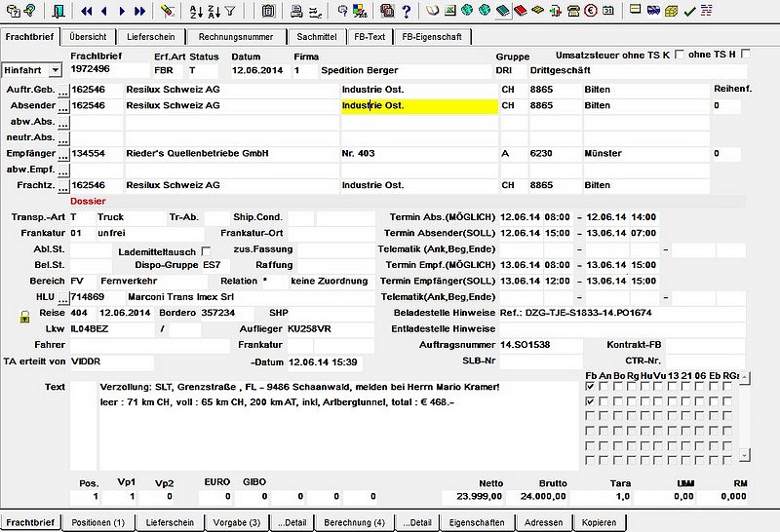This screenshot has height=532, width=780.
Task: Open the Eigenschaften tab
Action: tap(477, 522)
